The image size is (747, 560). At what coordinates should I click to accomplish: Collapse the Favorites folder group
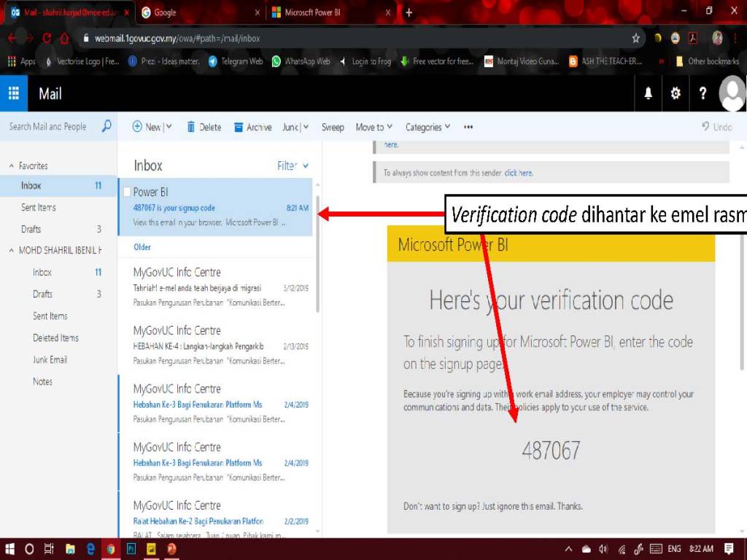click(11, 166)
